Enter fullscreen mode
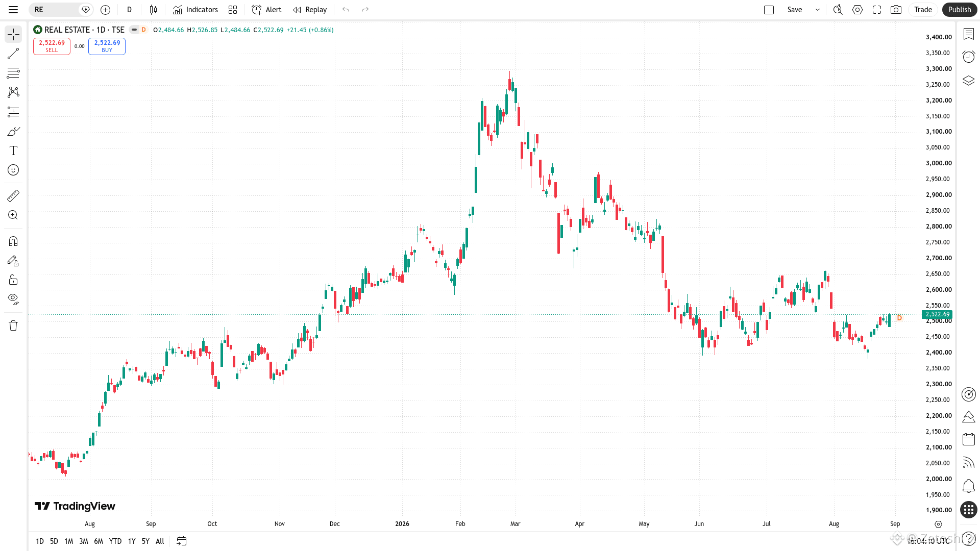Viewport: 980px width, 551px height. click(x=877, y=10)
